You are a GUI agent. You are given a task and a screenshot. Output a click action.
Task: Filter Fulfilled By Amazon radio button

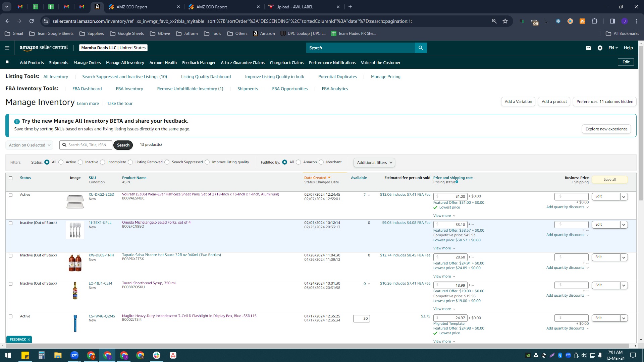299,162
